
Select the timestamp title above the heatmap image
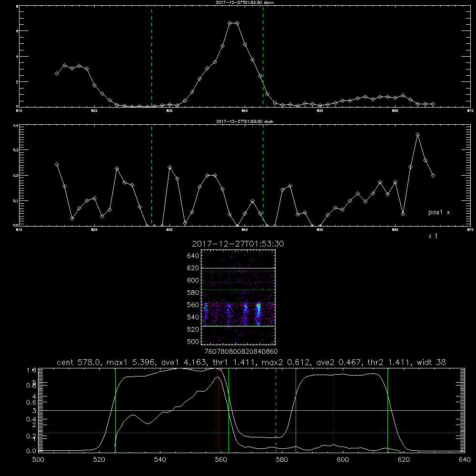pos(238,244)
